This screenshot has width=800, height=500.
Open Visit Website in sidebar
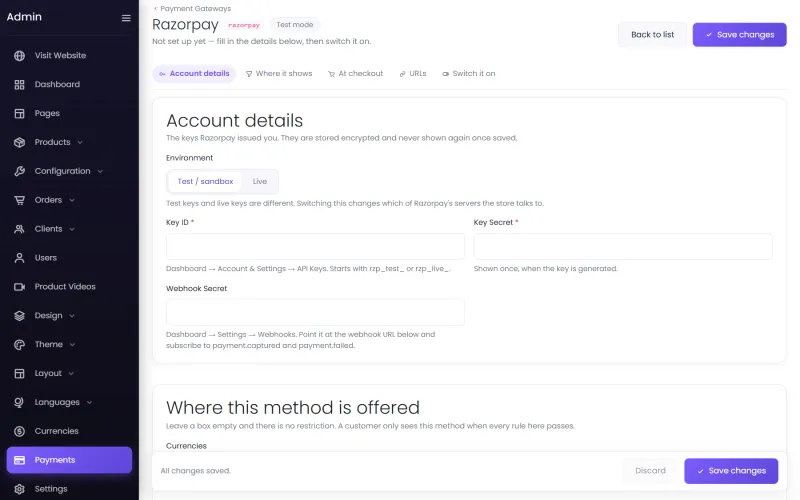point(69,56)
